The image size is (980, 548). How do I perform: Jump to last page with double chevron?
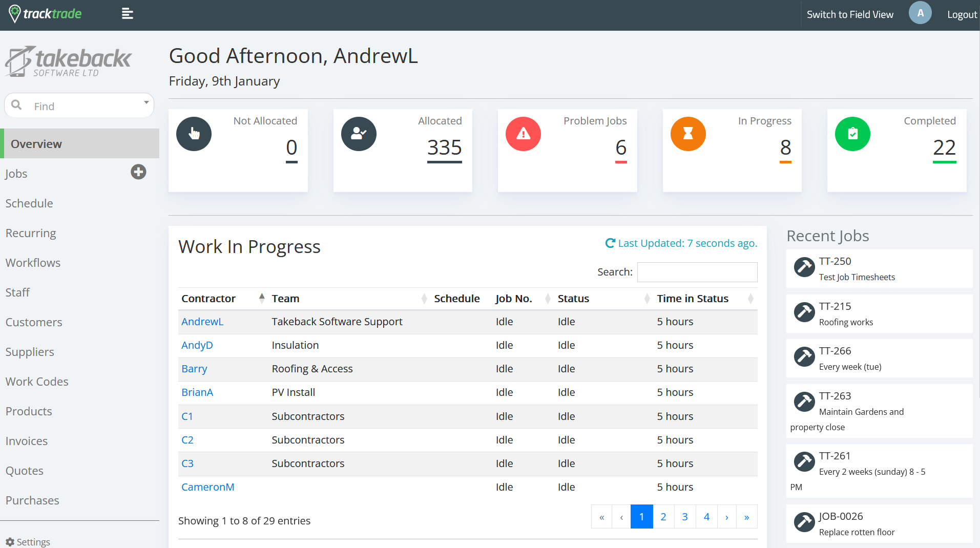tap(747, 517)
